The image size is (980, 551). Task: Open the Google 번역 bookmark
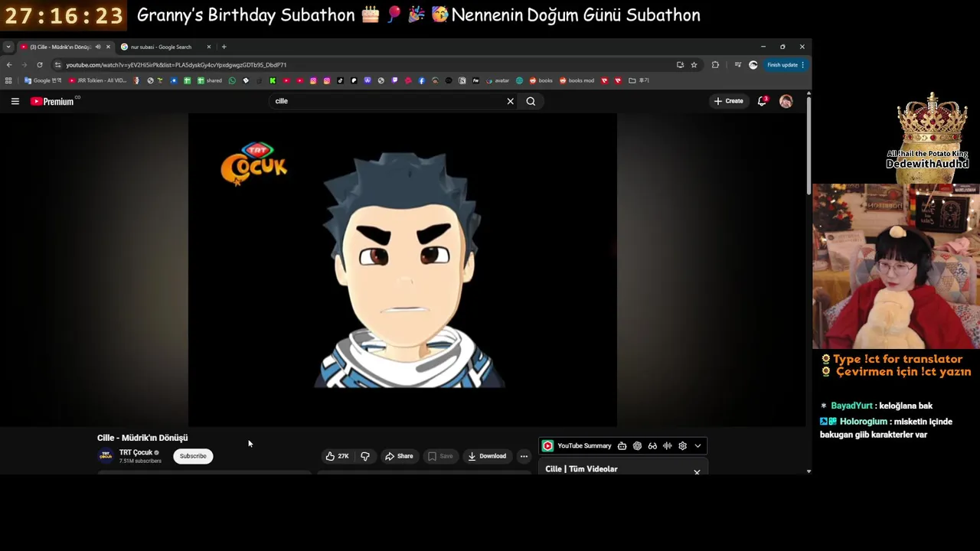coord(43,80)
